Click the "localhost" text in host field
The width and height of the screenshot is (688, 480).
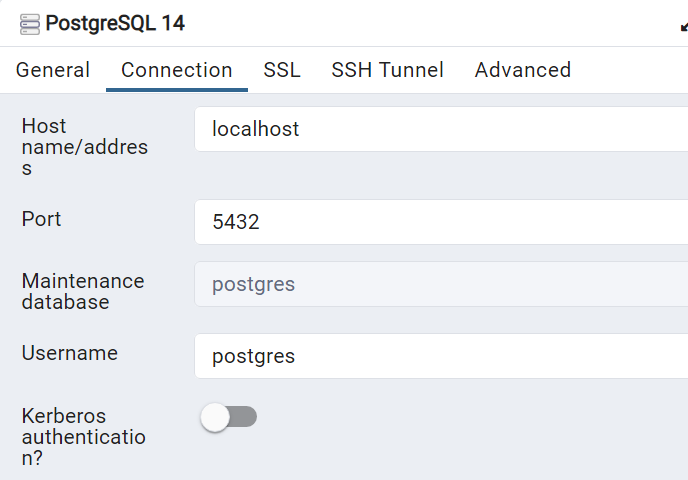256,129
